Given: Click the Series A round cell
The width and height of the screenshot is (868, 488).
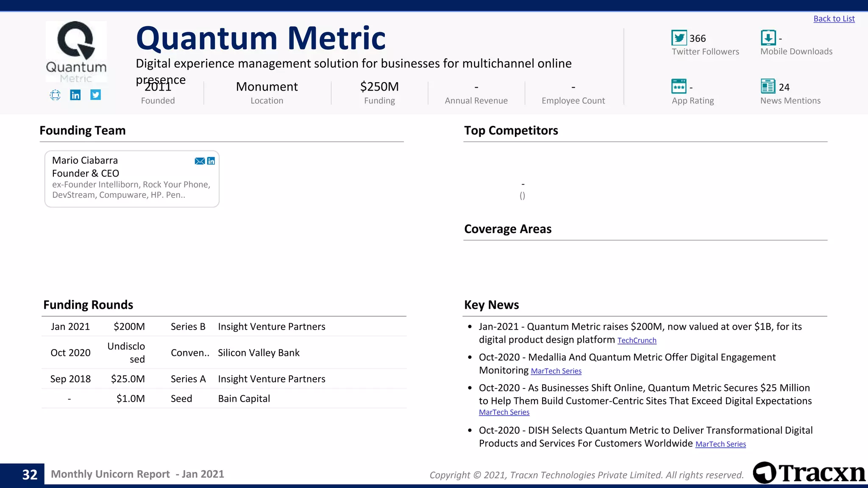Looking at the screenshot, I should click(x=188, y=379).
